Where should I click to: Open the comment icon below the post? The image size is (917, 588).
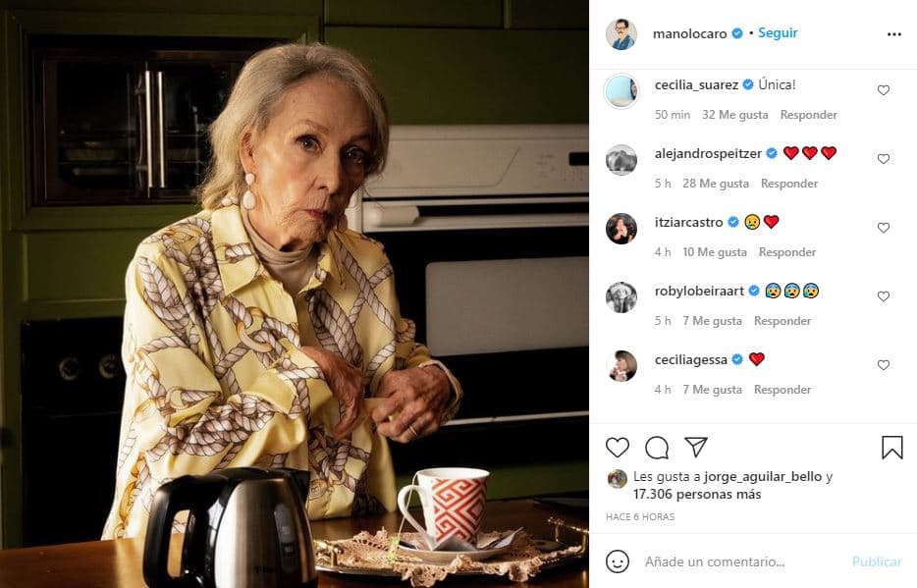click(x=656, y=450)
